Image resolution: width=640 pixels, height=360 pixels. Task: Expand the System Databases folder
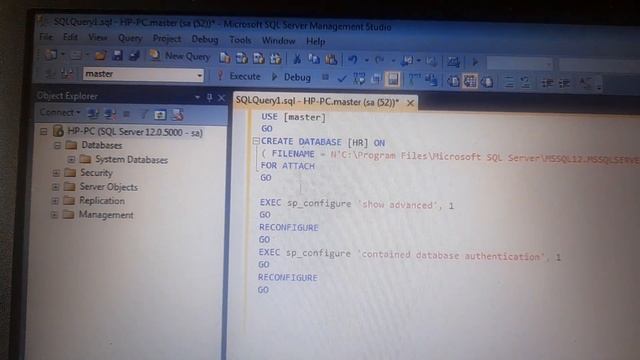pos(71,159)
